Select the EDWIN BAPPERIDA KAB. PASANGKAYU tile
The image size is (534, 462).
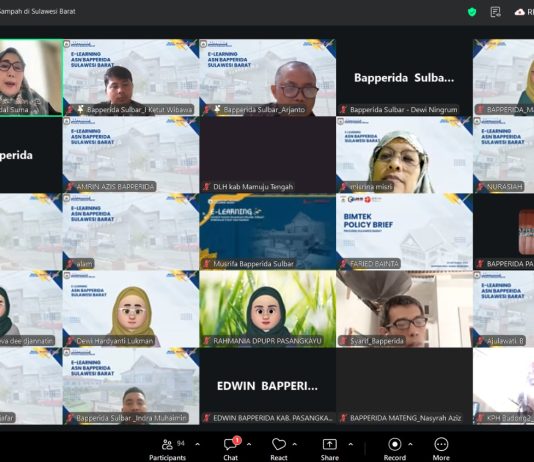click(267, 386)
